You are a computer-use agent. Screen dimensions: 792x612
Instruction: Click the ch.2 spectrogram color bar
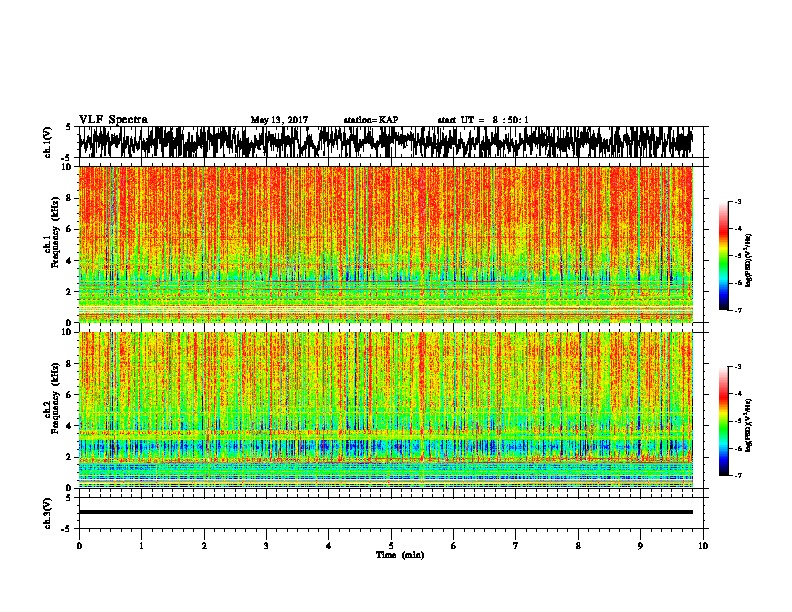pos(724,421)
